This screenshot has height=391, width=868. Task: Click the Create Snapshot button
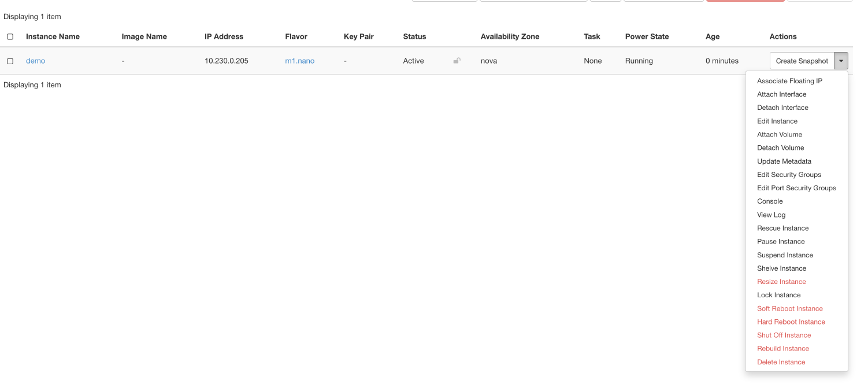(802, 61)
